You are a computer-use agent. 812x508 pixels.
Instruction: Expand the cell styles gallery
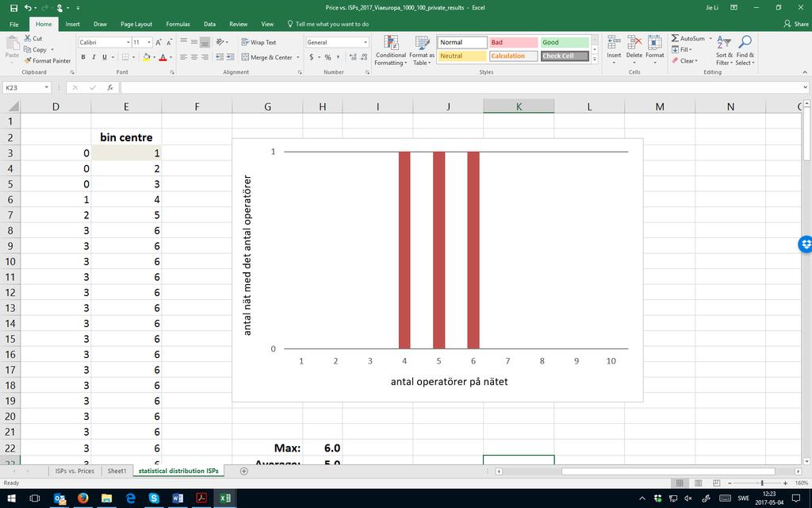point(595,60)
